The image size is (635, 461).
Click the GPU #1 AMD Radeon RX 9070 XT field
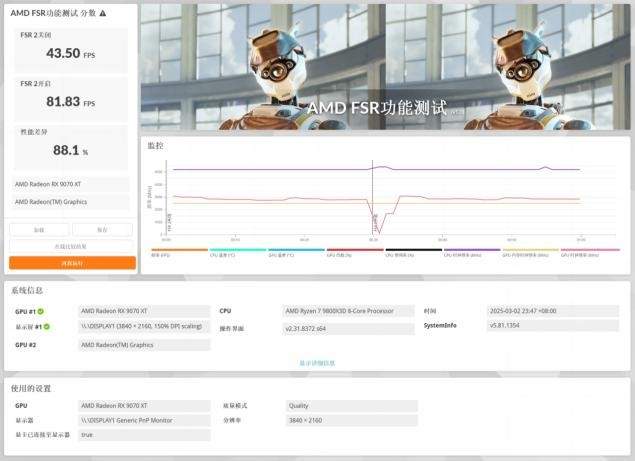[x=144, y=311]
